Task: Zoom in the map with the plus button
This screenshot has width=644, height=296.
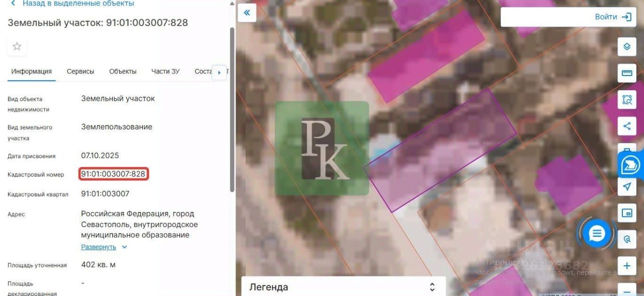Action: pyautogui.click(x=627, y=266)
